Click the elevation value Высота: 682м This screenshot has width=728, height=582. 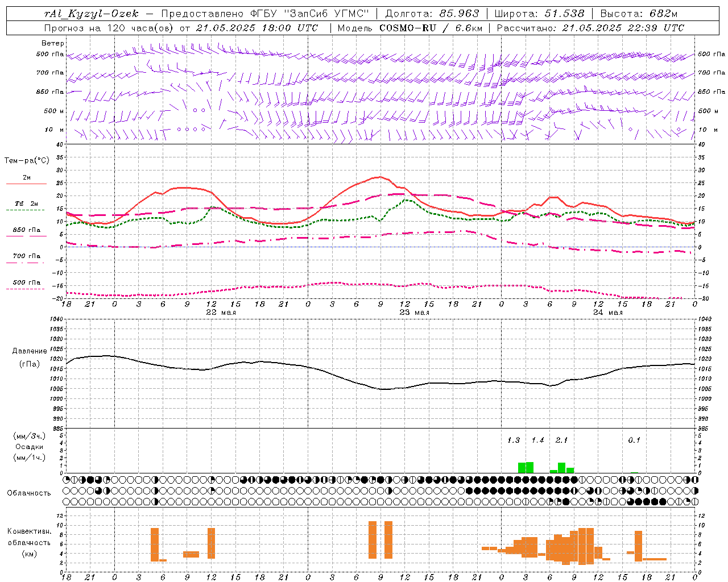tap(639, 14)
